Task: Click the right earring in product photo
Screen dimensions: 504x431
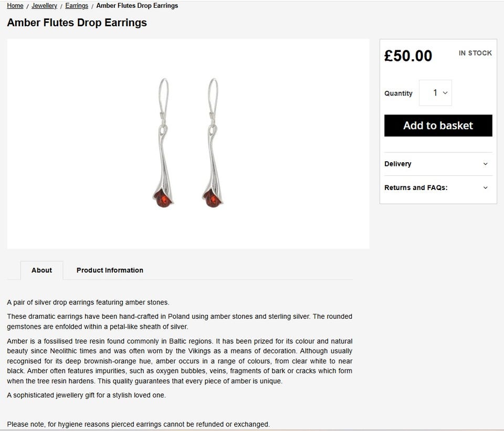Action: point(212,142)
